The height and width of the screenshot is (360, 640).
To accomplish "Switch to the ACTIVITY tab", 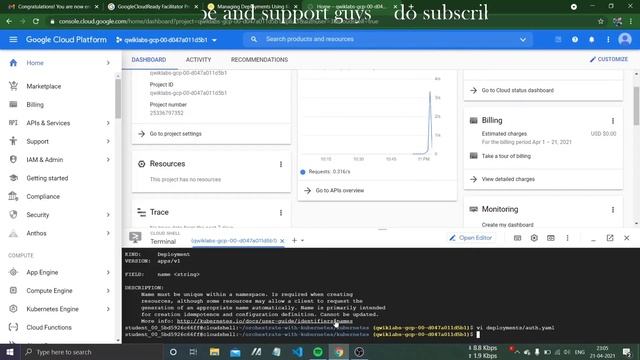I will (198, 60).
